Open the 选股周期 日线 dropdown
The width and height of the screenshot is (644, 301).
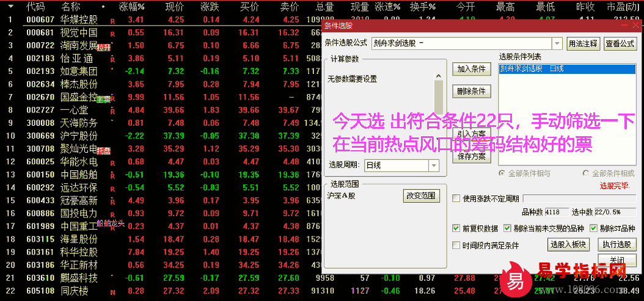pyautogui.click(x=434, y=165)
